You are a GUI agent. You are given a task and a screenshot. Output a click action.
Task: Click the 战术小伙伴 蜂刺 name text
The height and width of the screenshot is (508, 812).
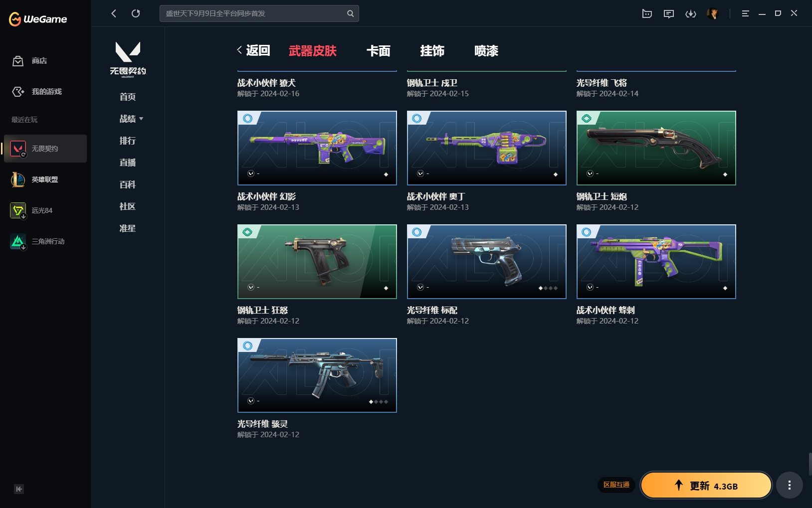[x=606, y=310]
